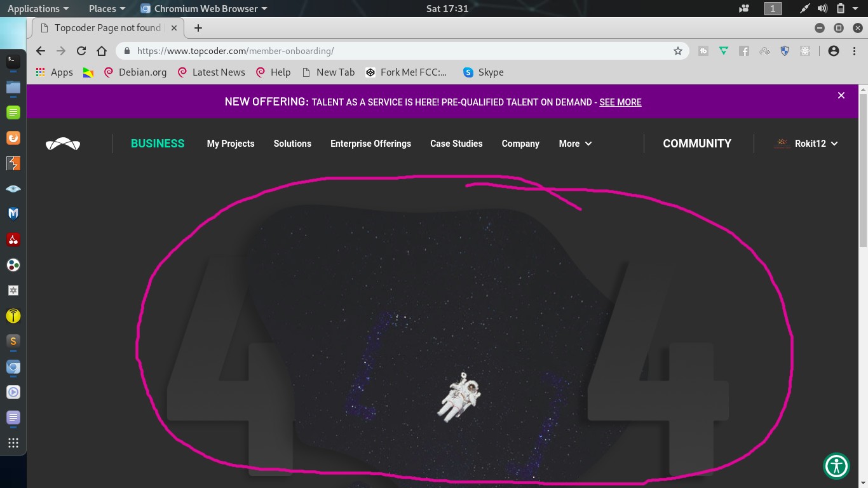Screen dimensions: 868x488
Task: Open the Solutions menu item
Action: point(292,144)
